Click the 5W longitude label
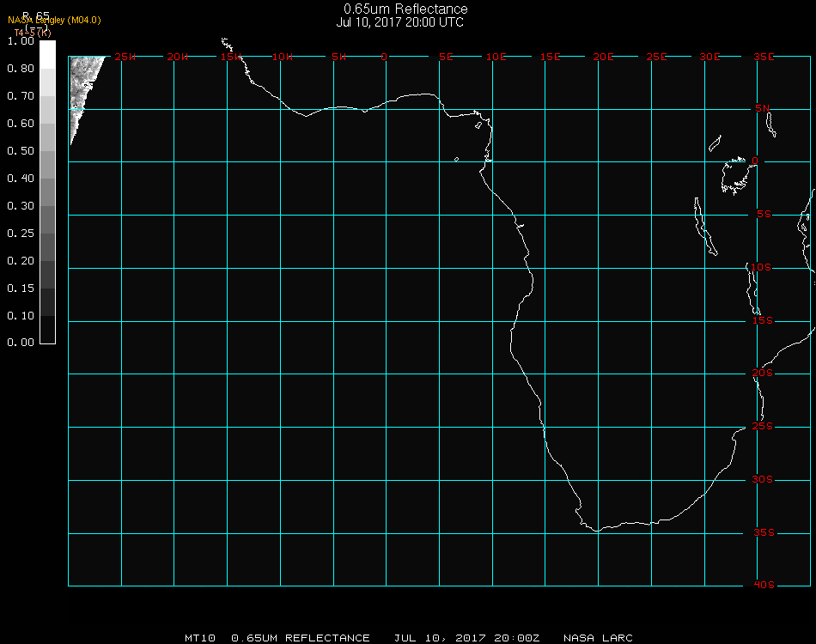 pyautogui.click(x=338, y=57)
